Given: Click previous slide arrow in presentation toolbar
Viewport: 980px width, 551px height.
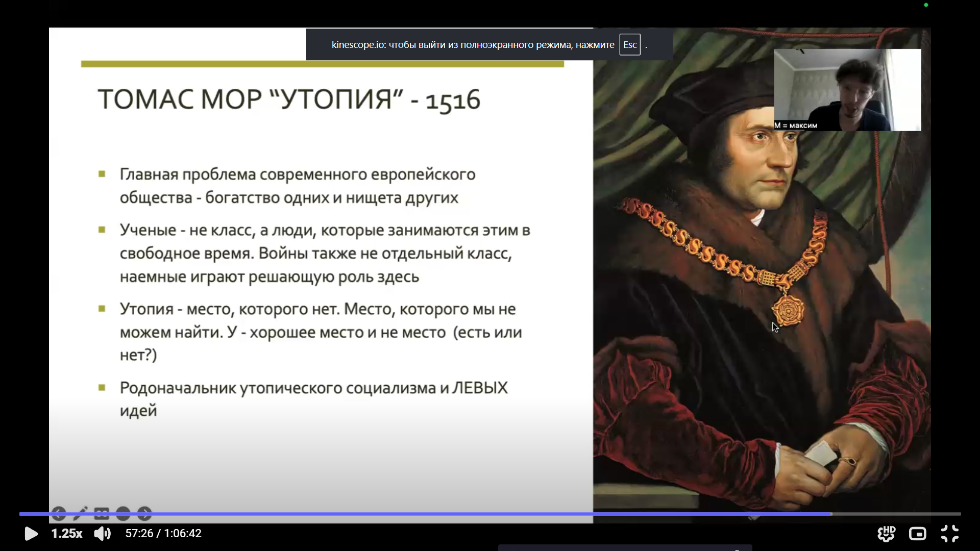Looking at the screenshot, I should (x=59, y=513).
